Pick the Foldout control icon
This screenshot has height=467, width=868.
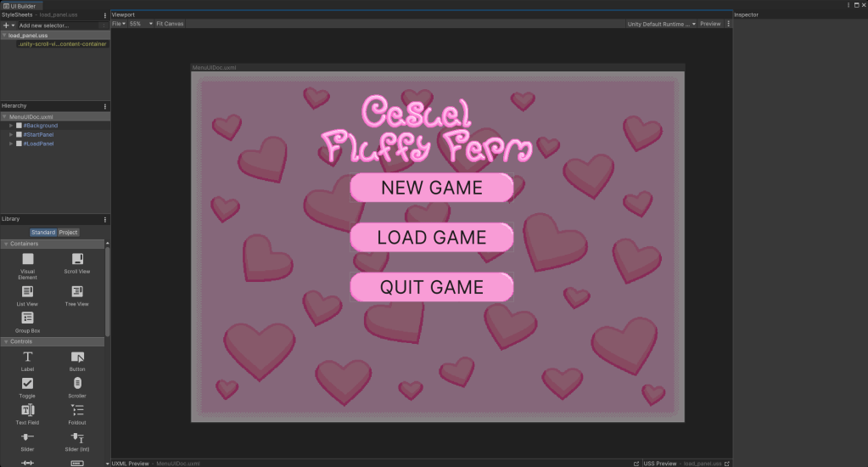(x=77, y=410)
